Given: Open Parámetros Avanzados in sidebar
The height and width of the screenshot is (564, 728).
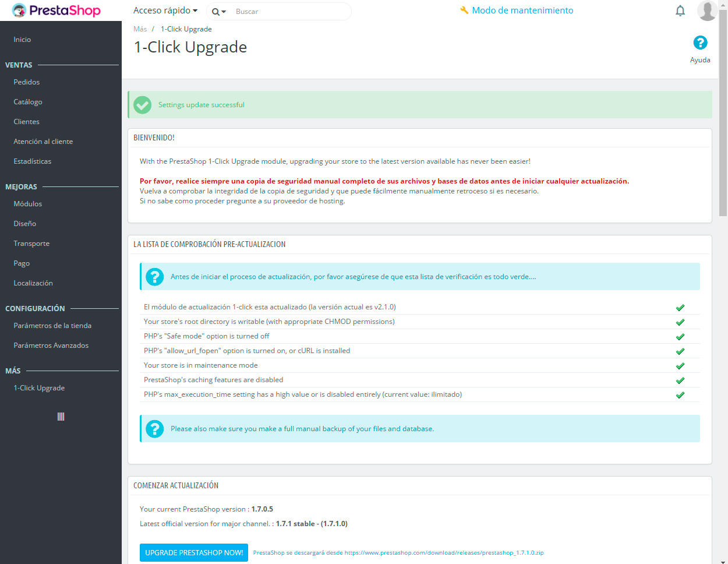Looking at the screenshot, I should click(51, 346).
